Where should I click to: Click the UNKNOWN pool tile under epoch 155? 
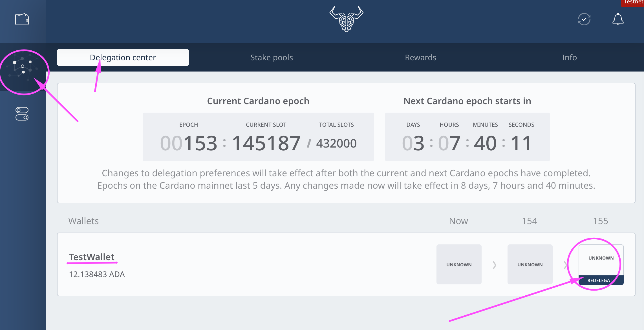coord(601,258)
